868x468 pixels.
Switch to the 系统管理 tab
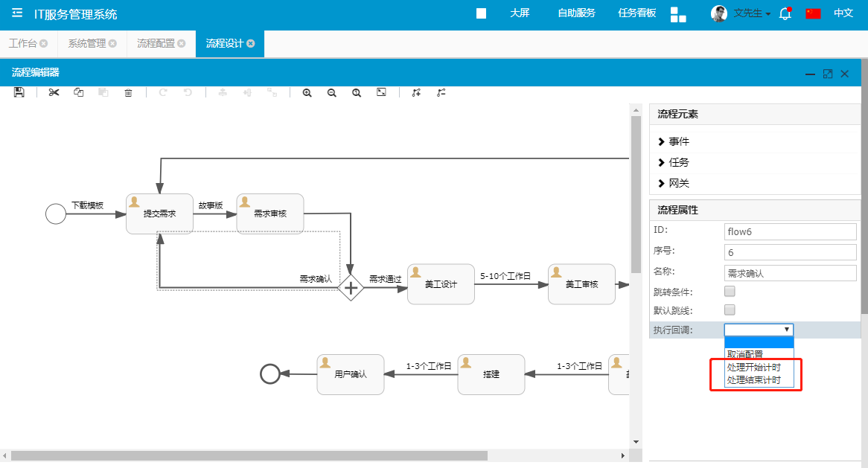coord(87,43)
